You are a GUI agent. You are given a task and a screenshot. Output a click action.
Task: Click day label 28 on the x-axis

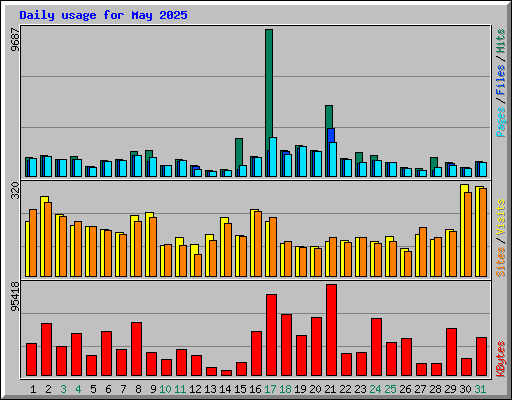coord(435,389)
